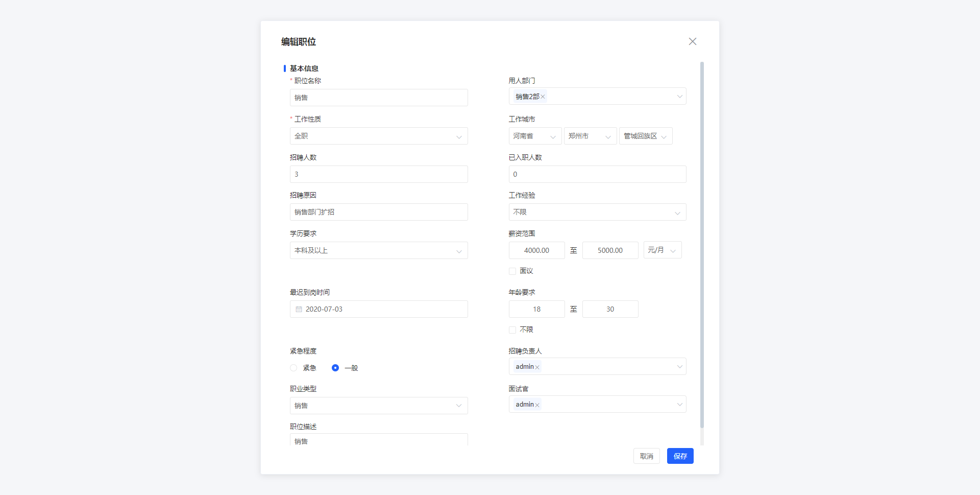Focus the 职位描述 text area
Screen dimensions: 980x495
click(379, 440)
